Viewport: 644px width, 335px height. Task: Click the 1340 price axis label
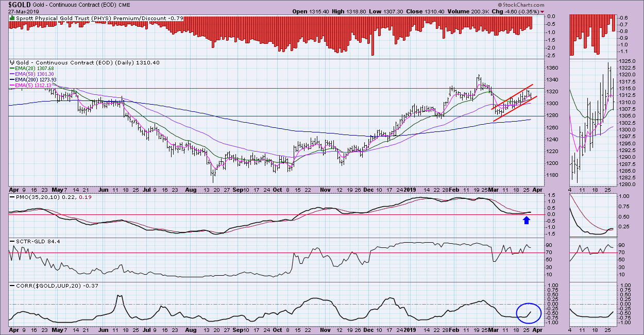553,80
